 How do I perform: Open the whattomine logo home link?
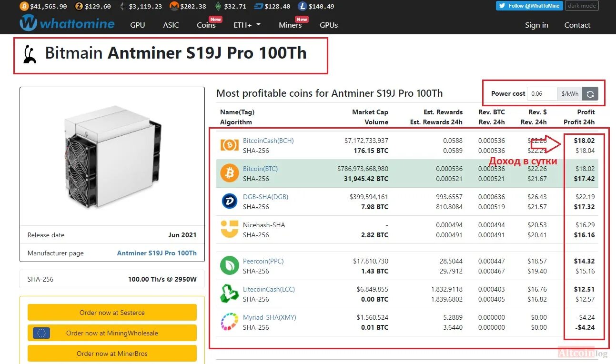[x=67, y=23]
